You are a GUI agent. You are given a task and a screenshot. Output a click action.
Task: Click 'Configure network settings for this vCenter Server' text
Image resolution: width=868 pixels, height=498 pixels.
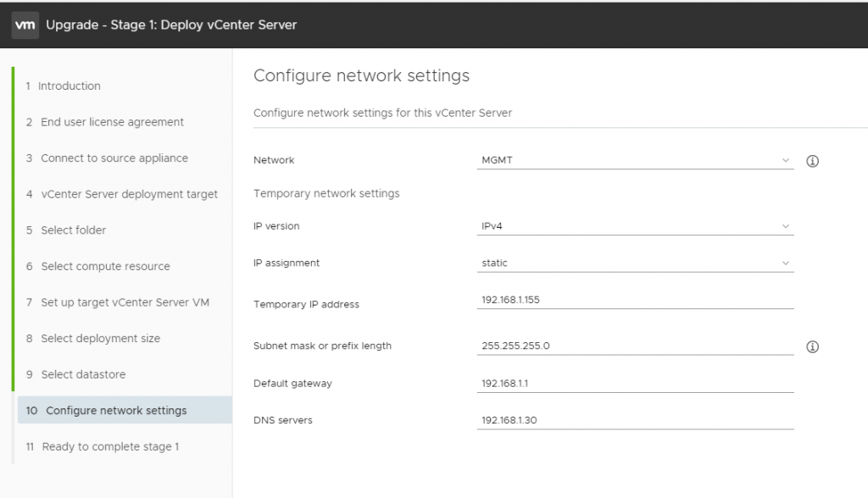(382, 113)
